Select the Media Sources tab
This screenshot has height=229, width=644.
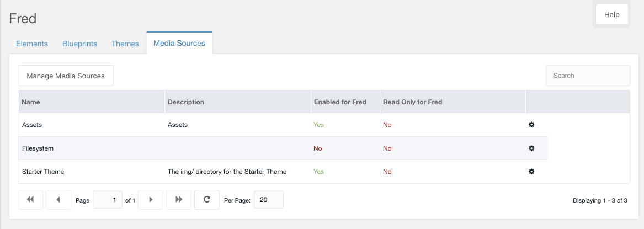pos(179,43)
